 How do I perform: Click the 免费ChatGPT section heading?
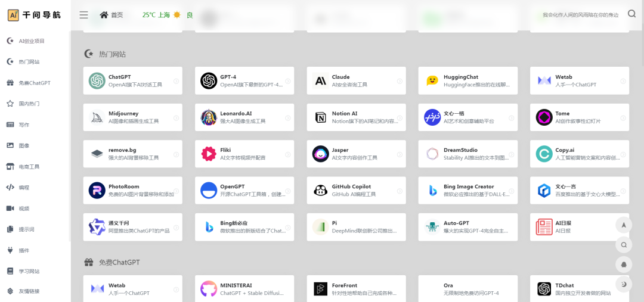point(119,262)
